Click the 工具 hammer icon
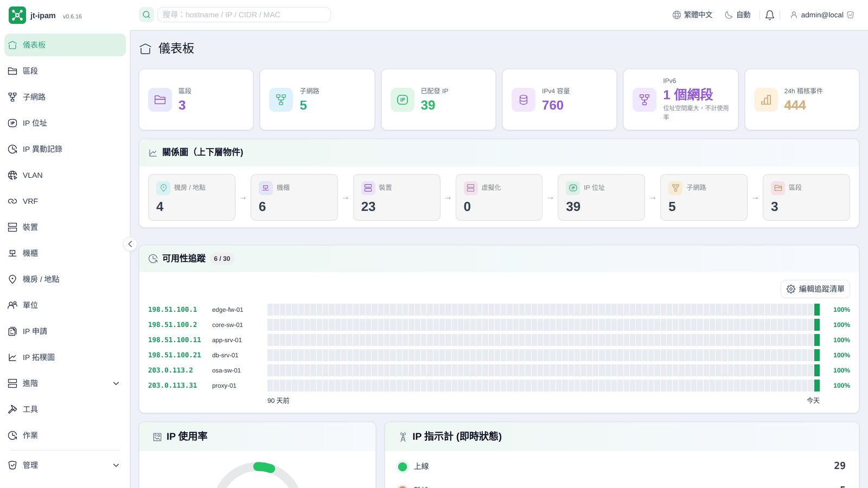Image resolution: width=868 pixels, height=488 pixels. coord(12,409)
